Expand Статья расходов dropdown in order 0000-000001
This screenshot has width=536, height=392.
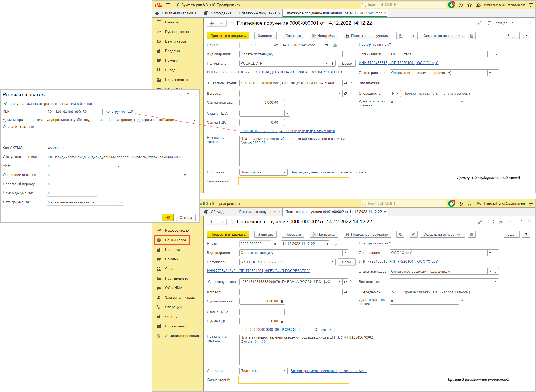coord(490,73)
